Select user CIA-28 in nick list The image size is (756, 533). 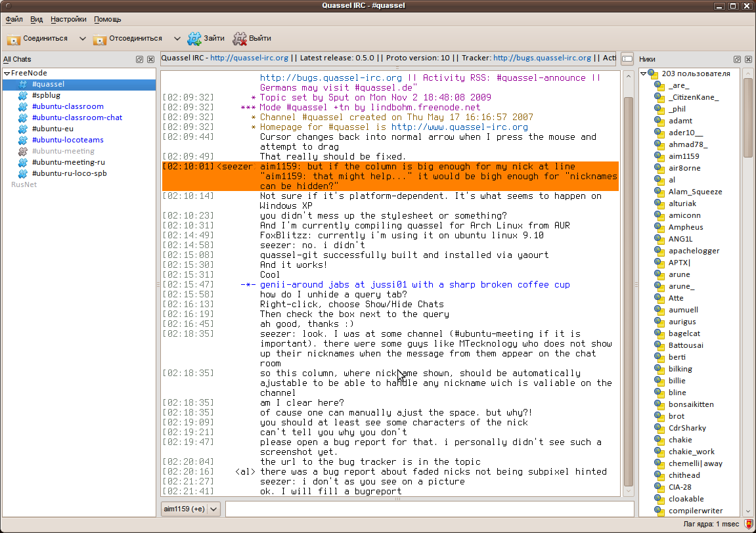pos(680,487)
